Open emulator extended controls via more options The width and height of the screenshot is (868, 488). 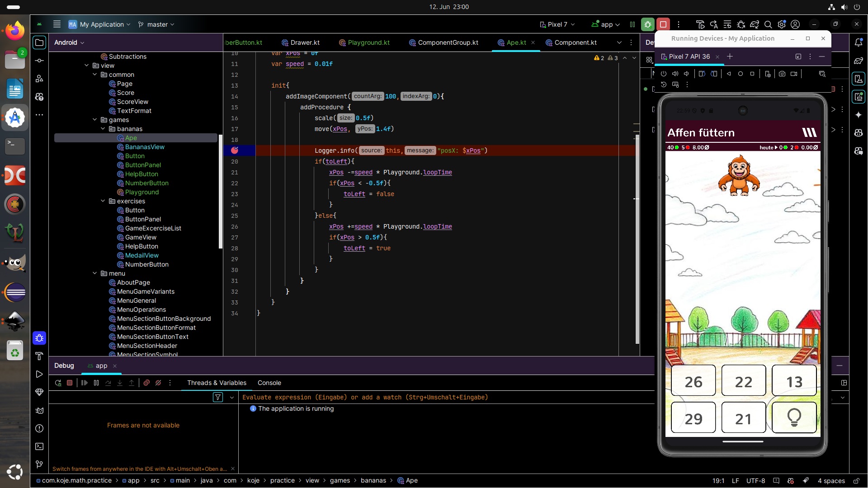coord(687,84)
